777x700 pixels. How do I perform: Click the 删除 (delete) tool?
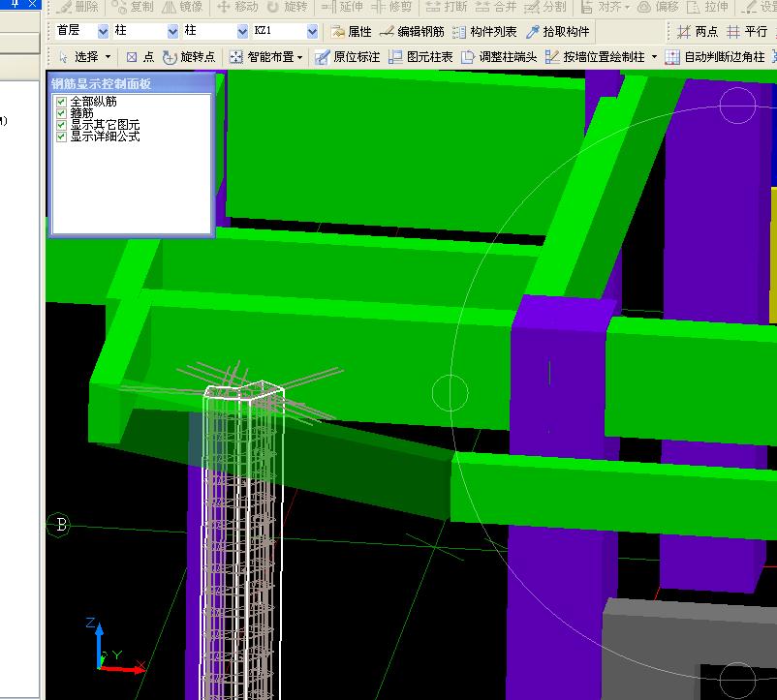(x=78, y=7)
